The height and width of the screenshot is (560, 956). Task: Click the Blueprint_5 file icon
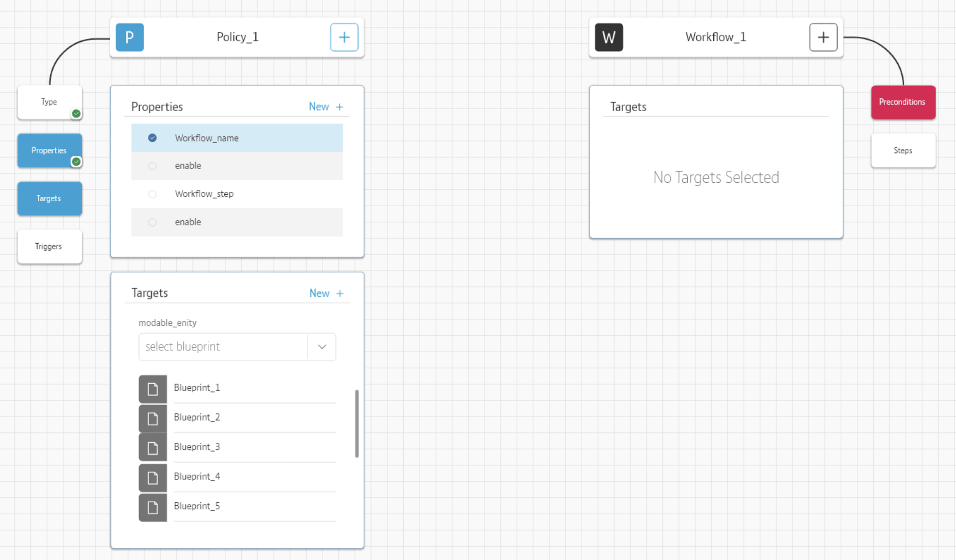coord(153,507)
